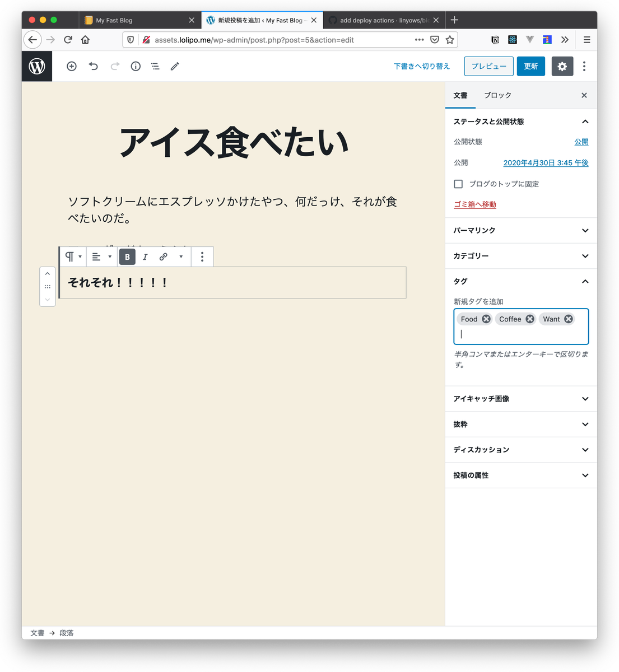Expand the アイキャッチ画像 panel
Screen dimensions: 619x672
point(520,399)
